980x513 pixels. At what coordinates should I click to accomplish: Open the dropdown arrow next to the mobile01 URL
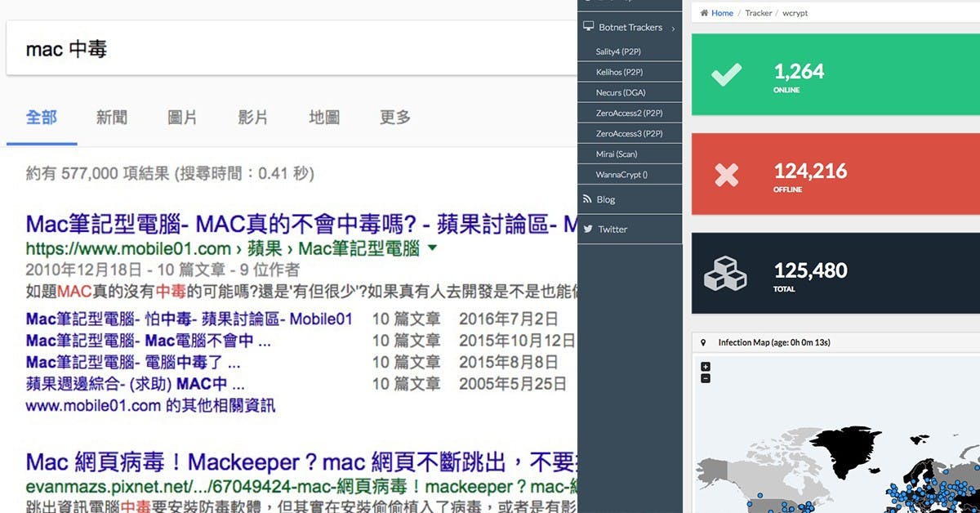pos(435,249)
